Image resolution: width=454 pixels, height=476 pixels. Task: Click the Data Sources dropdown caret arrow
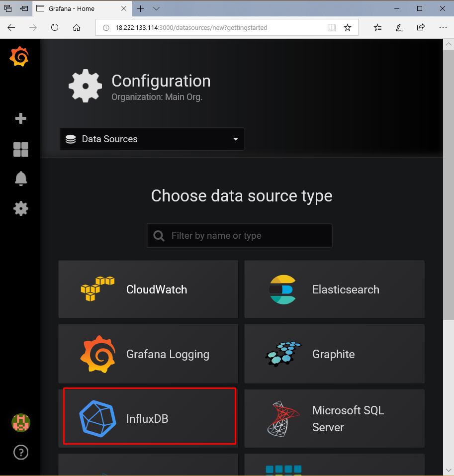[236, 139]
